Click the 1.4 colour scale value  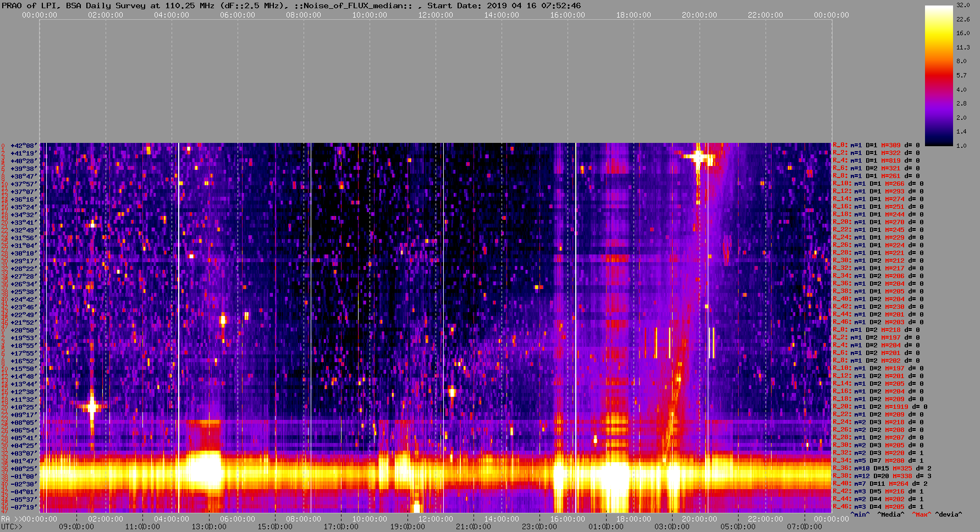click(x=961, y=131)
